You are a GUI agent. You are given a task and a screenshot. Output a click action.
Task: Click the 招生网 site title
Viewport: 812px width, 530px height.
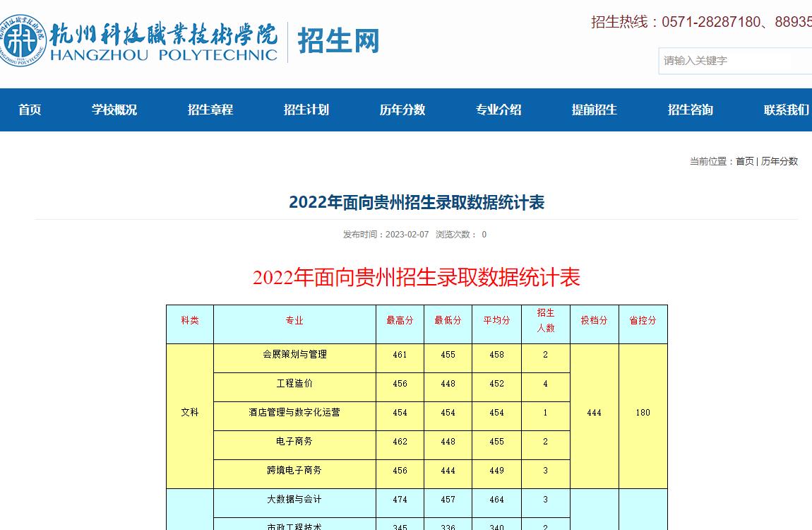coord(338,40)
